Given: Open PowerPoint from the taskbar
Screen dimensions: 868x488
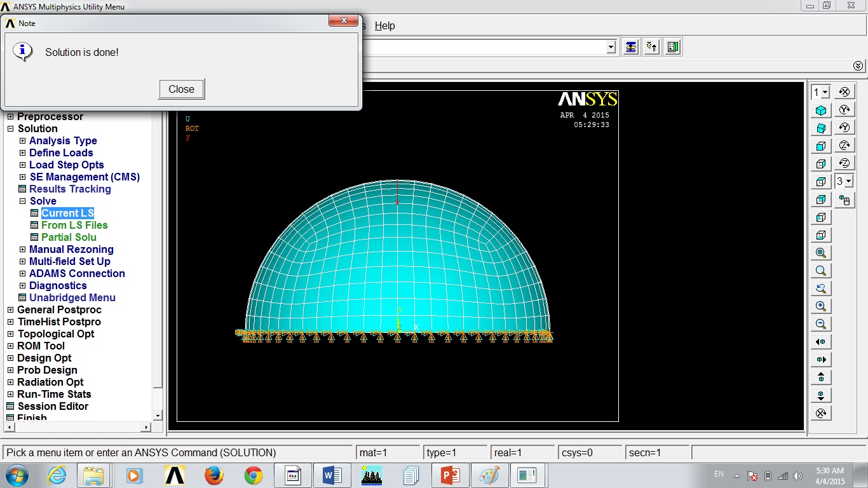Looking at the screenshot, I should 451,475.
